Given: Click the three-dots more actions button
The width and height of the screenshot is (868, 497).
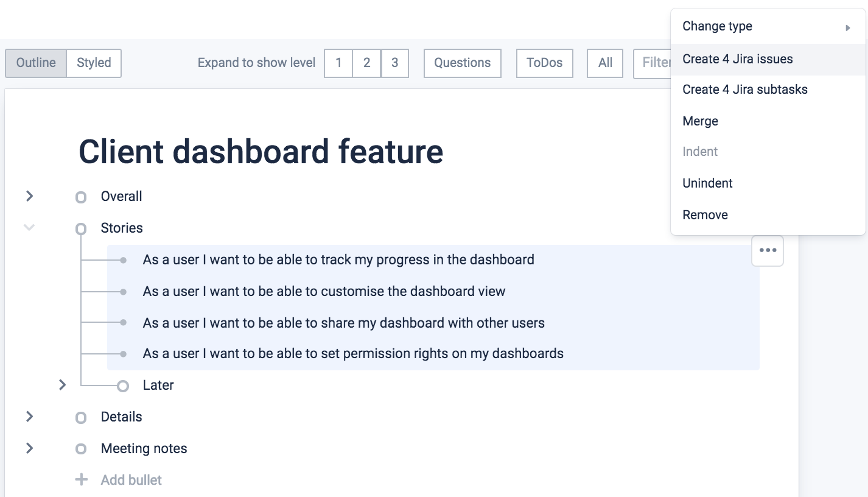Looking at the screenshot, I should point(768,250).
